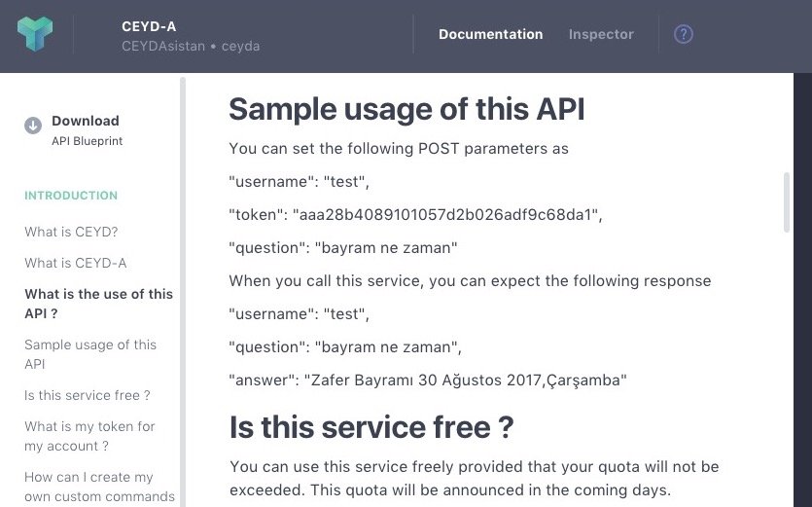Screen dimensions: 812x507
Task: Click the Is this service free heading
Action: click(x=371, y=426)
